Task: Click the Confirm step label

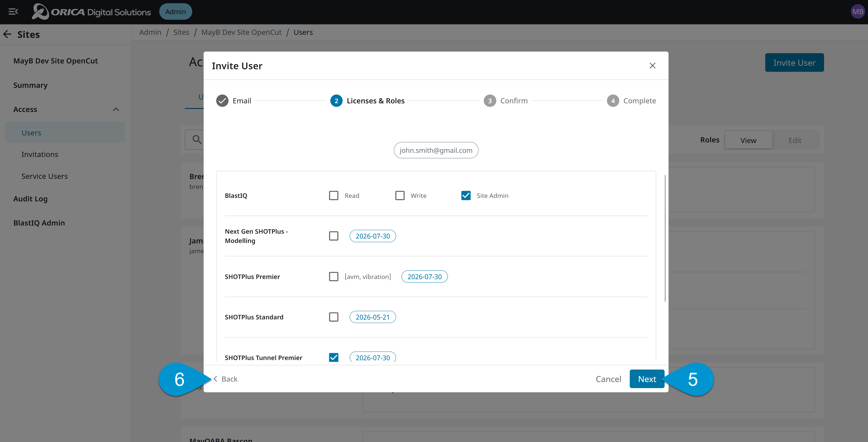Action: tap(514, 101)
